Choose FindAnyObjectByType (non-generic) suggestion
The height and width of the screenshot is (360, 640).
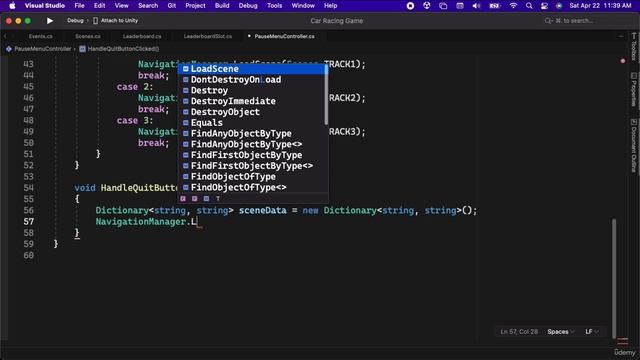tap(252, 133)
